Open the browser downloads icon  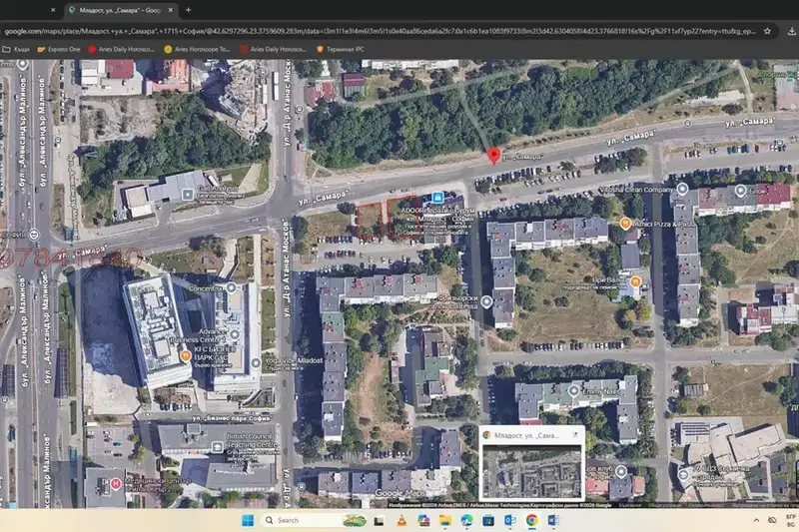tap(791, 31)
